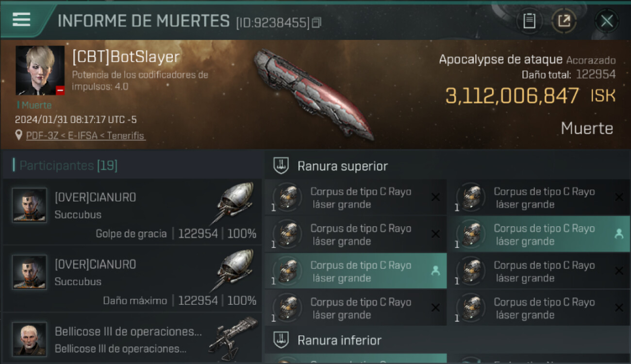Open the PDF-3Z location link
The image size is (631, 364).
click(85, 135)
